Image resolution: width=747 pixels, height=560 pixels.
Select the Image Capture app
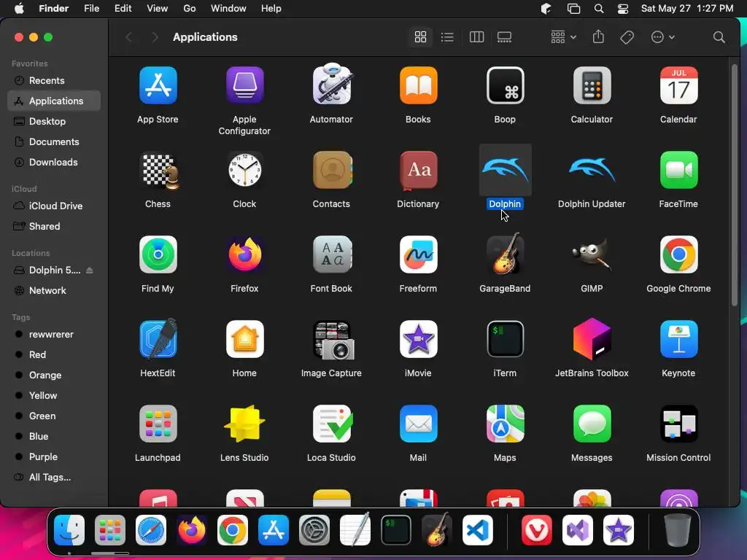pyautogui.click(x=333, y=340)
